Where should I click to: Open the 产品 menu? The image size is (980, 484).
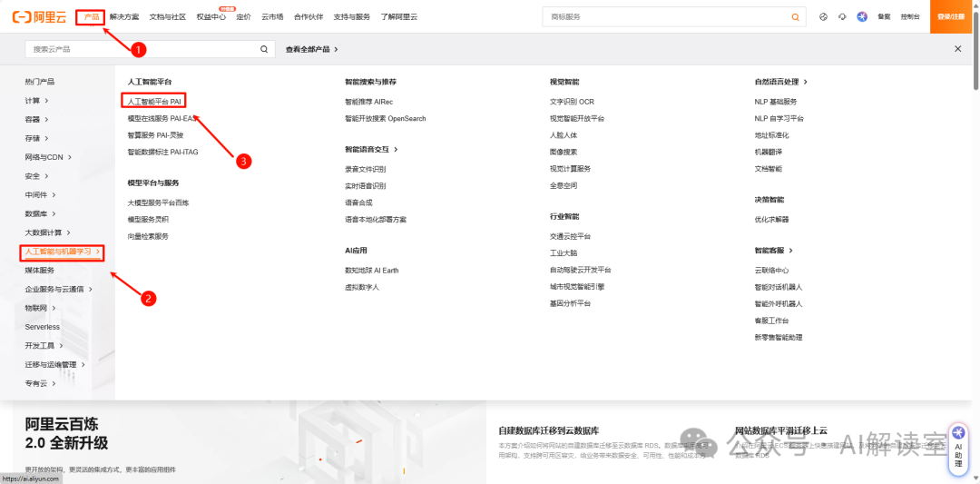(x=92, y=17)
